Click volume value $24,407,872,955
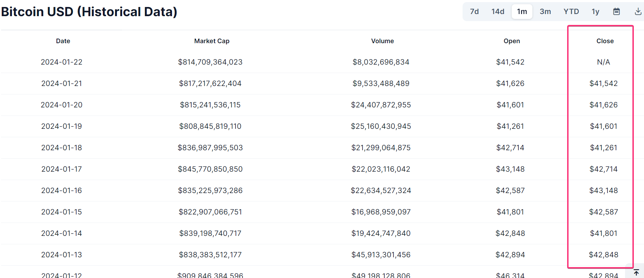The width and height of the screenshot is (644, 278). [x=381, y=105]
